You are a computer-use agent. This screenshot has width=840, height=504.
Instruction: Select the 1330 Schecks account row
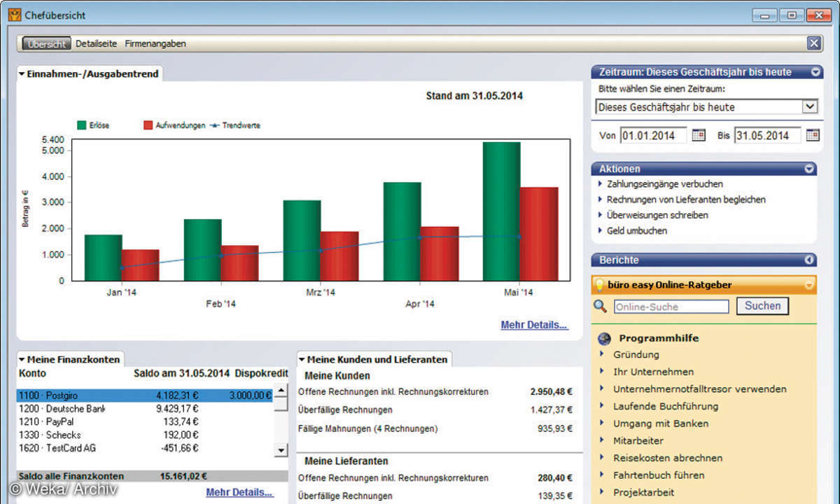pyautogui.click(x=144, y=435)
